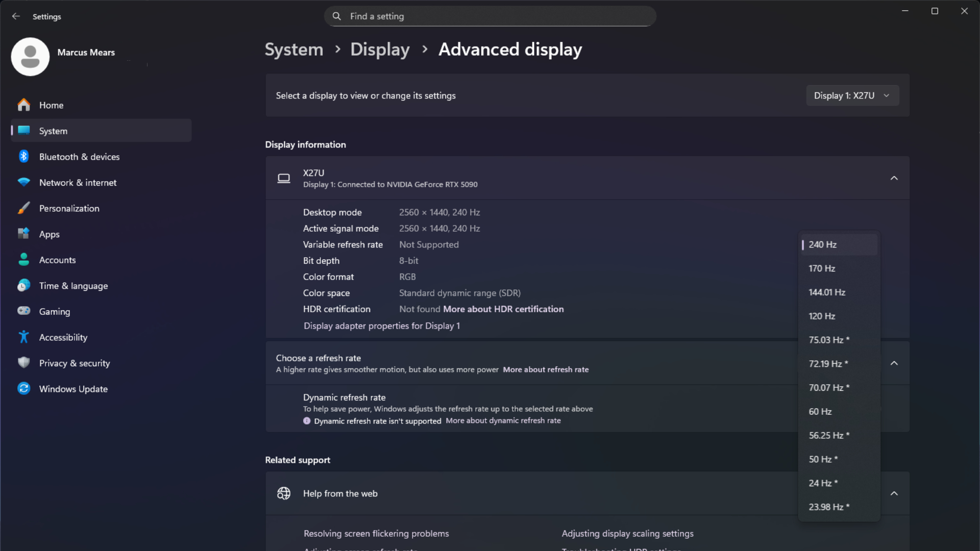
Task: Select the Personalization brush icon
Action: 23,208
